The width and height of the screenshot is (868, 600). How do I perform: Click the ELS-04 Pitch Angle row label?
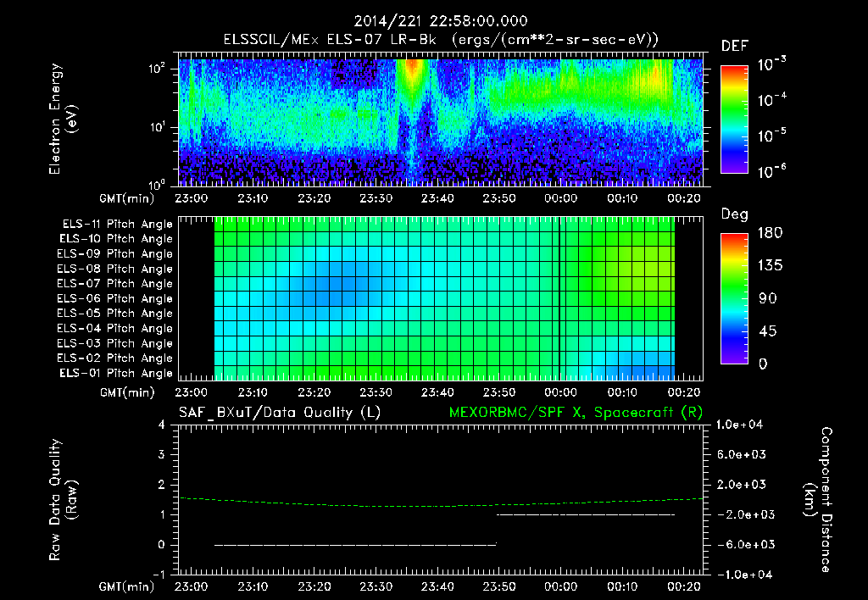[114, 328]
